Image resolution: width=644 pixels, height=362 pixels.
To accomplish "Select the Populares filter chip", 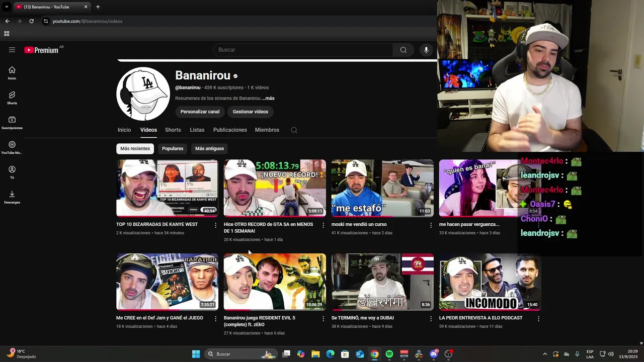I will [173, 148].
